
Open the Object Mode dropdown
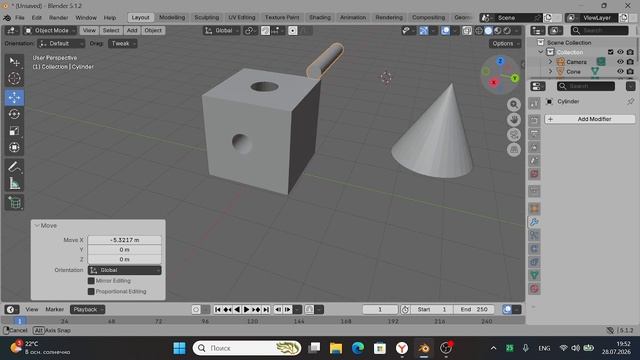click(50, 31)
